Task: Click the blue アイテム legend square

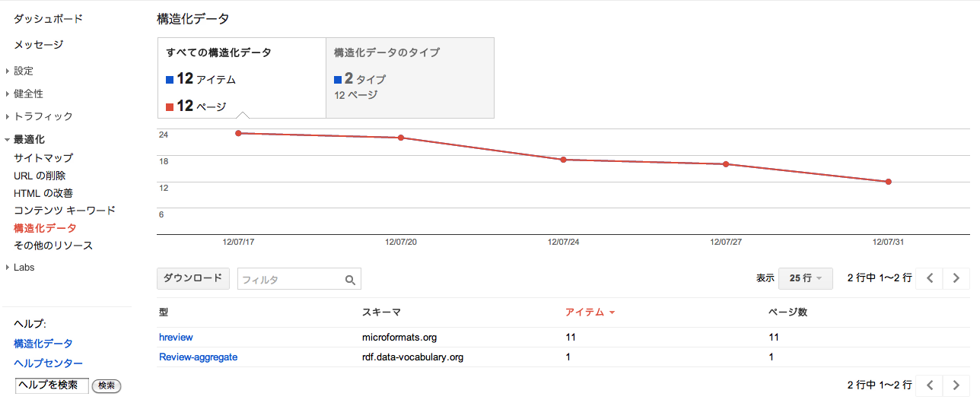Action: click(170, 80)
